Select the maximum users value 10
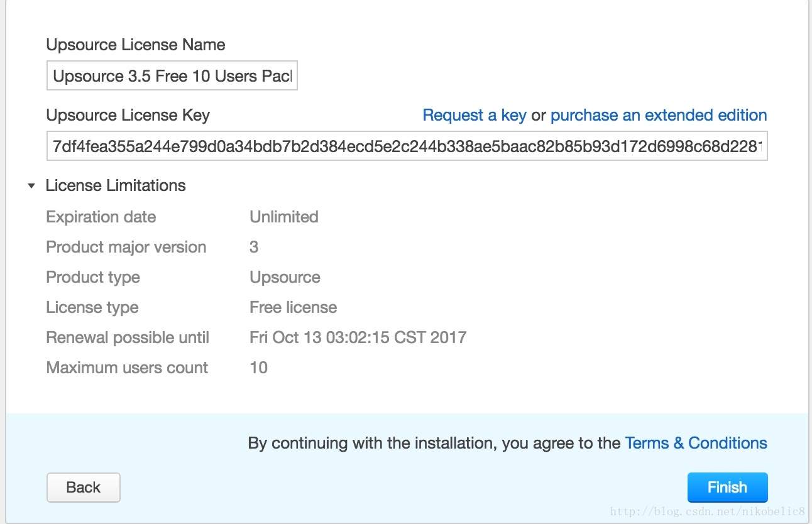 click(258, 368)
